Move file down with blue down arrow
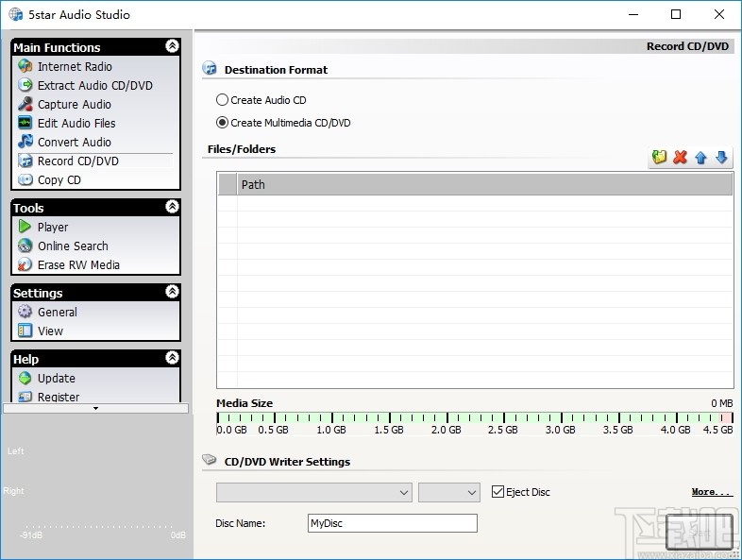 tap(721, 157)
